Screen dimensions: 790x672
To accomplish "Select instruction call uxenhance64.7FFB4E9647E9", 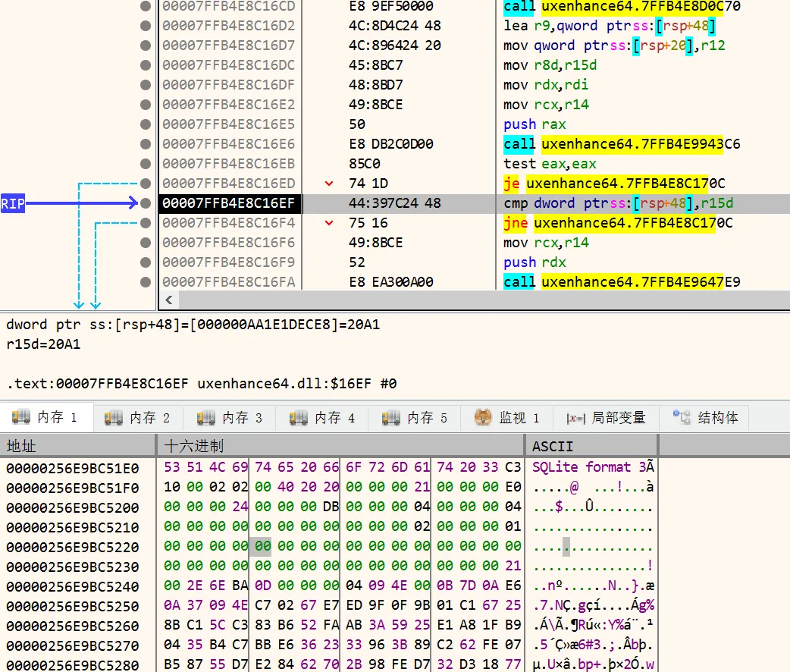I will click(x=622, y=282).
